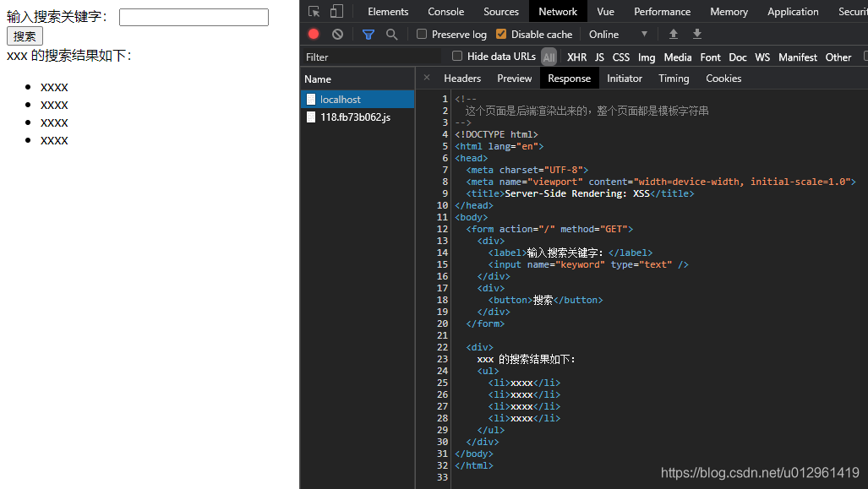Screen dimensions: 868x489
Task: Open the Online throttling dropdown
Action: pyautogui.click(x=618, y=35)
